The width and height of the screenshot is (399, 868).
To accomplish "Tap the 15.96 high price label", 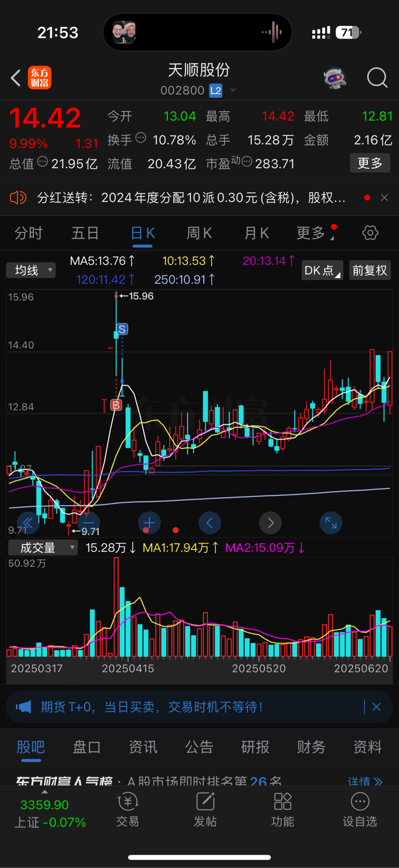I will pos(141,296).
